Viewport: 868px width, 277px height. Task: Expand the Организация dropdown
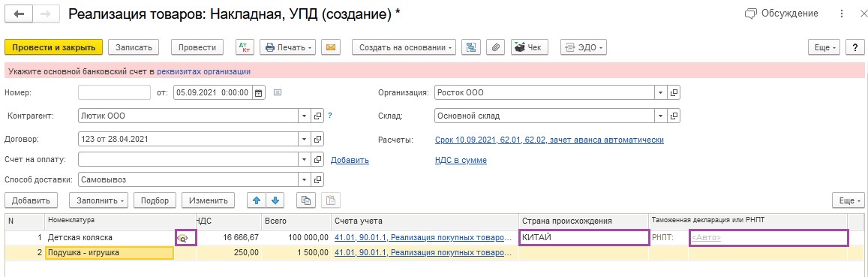tap(661, 92)
